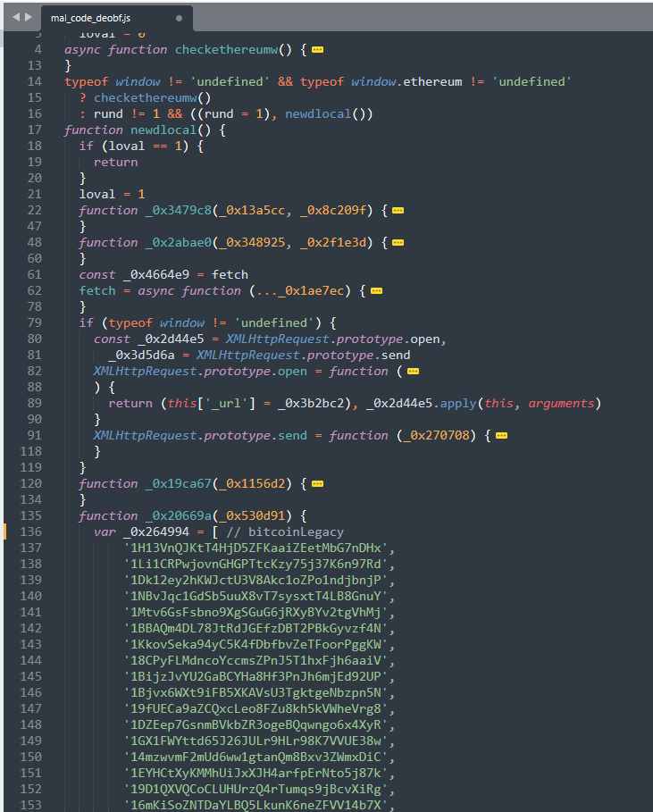Click unsaved dot on mal_code_deobf.js tab
This screenshot has width=653, height=812.
pyautogui.click(x=180, y=18)
